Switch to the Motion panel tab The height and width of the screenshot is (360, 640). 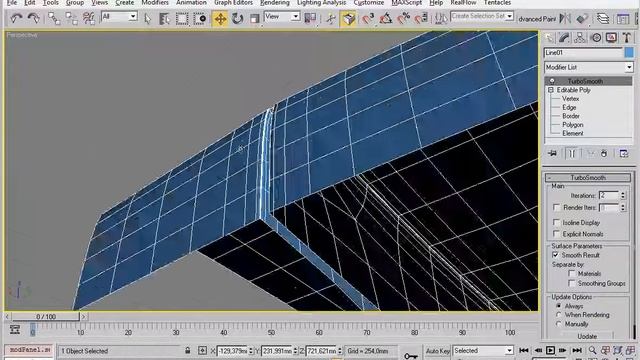click(596, 38)
